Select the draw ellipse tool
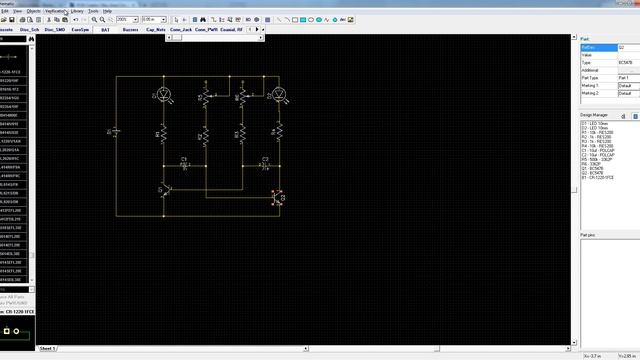The image size is (640, 360). [x=311, y=20]
